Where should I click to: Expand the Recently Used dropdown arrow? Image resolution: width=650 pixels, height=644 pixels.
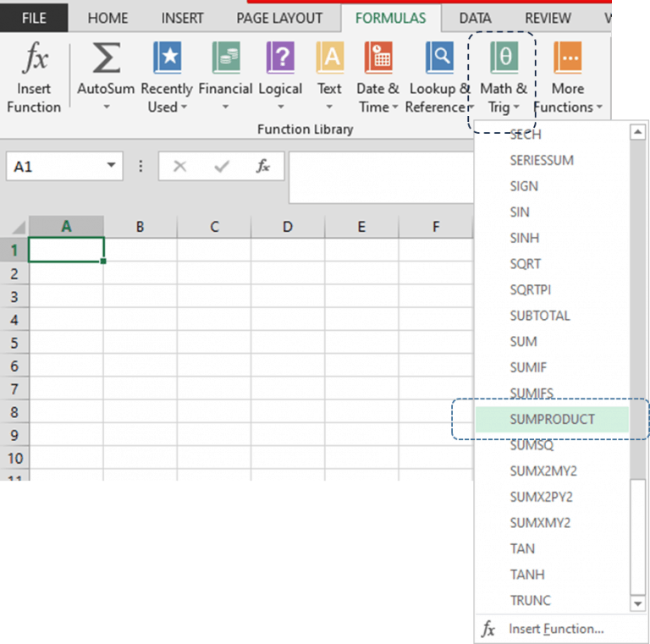(184, 107)
